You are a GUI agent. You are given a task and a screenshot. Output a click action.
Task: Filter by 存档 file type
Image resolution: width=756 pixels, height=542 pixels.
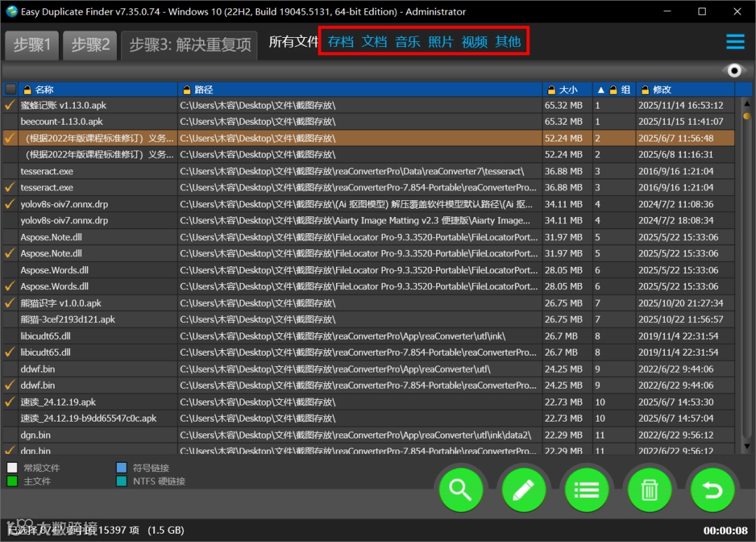pyautogui.click(x=340, y=42)
